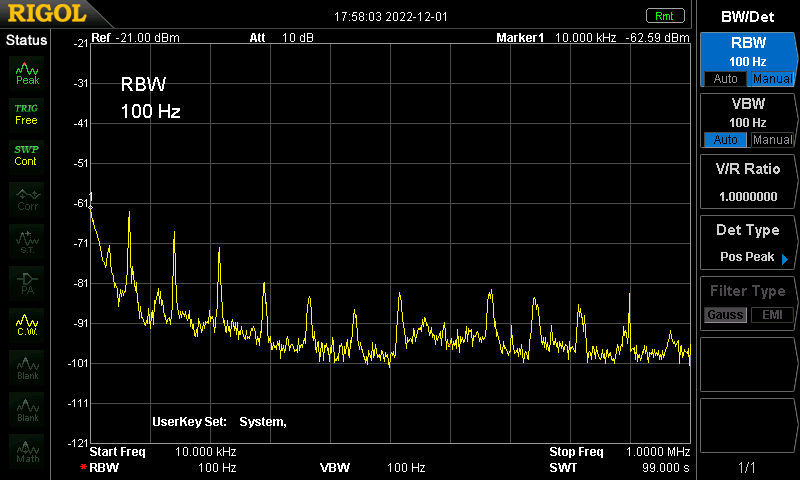Select EMI filter type
This screenshot has height=480, width=800.
[772, 315]
